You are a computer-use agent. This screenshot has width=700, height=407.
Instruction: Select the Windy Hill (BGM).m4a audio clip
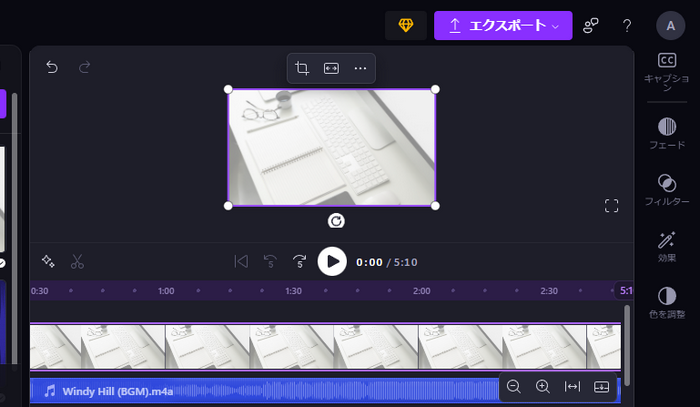[x=325, y=391]
